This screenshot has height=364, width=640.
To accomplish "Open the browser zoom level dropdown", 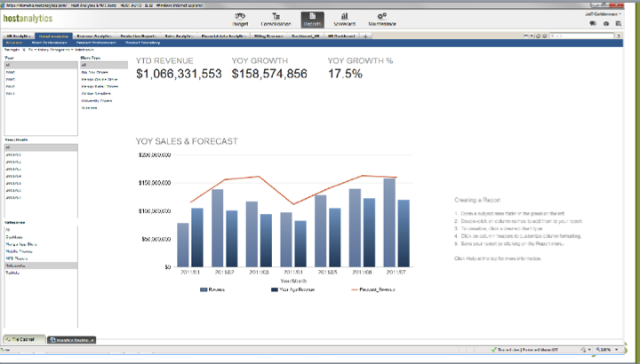I will coord(616,350).
